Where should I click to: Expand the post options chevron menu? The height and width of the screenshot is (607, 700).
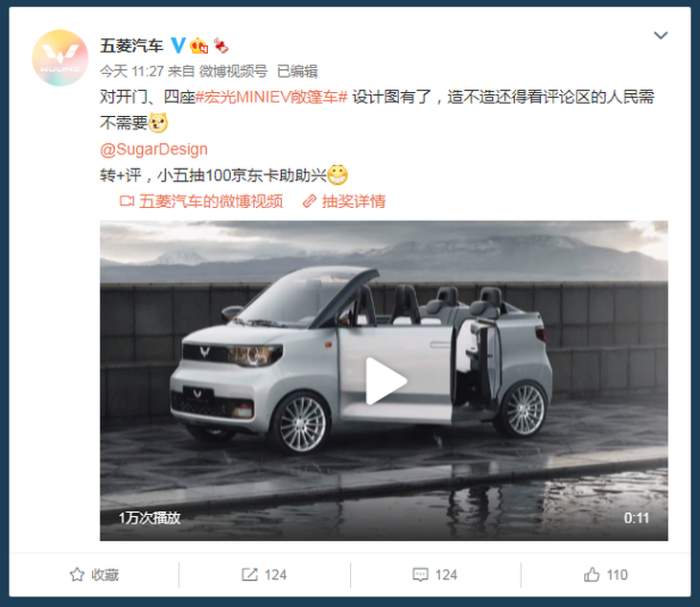click(661, 35)
